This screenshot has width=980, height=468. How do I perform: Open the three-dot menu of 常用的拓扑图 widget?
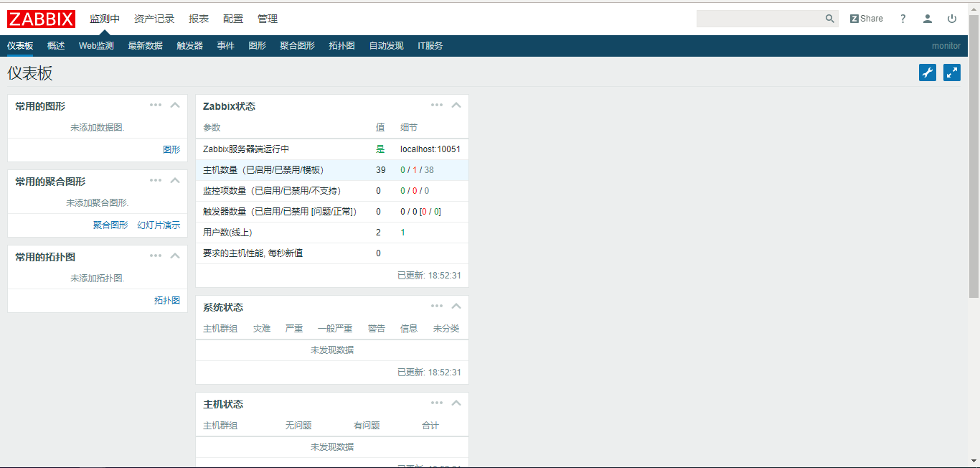(x=156, y=256)
